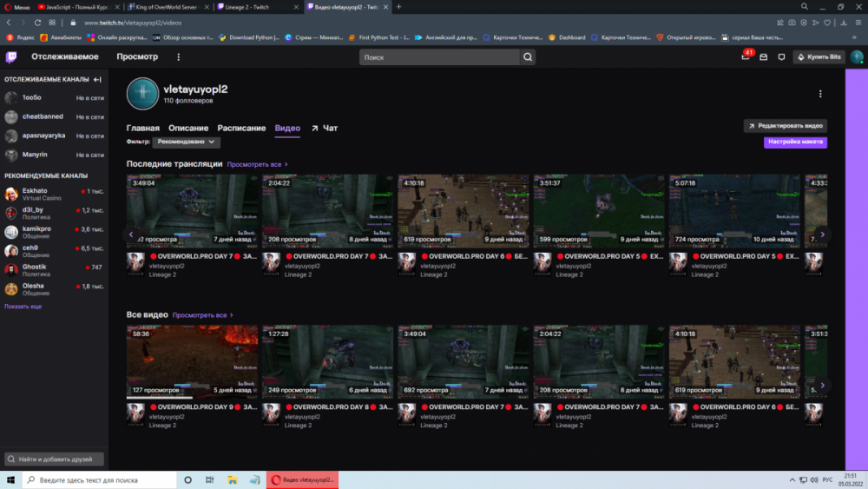Click vletayuyopl2 channel avatar

pyautogui.click(x=142, y=94)
